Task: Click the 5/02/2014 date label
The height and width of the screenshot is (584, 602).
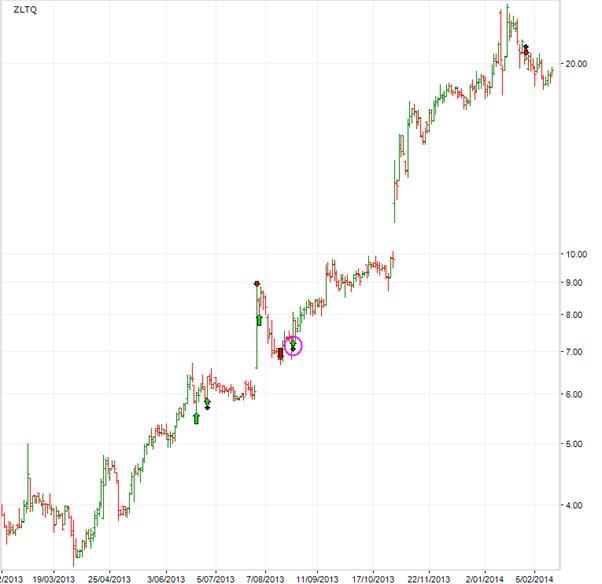Action: 534,579
